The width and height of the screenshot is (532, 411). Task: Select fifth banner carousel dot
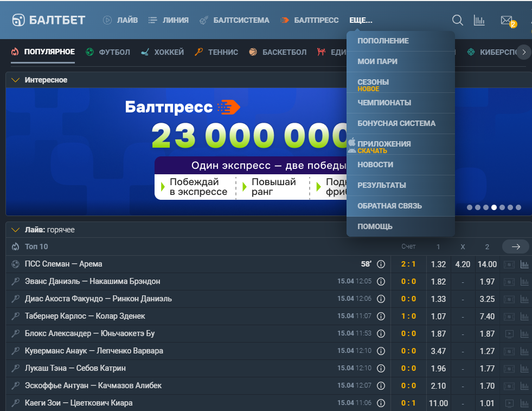502,207
